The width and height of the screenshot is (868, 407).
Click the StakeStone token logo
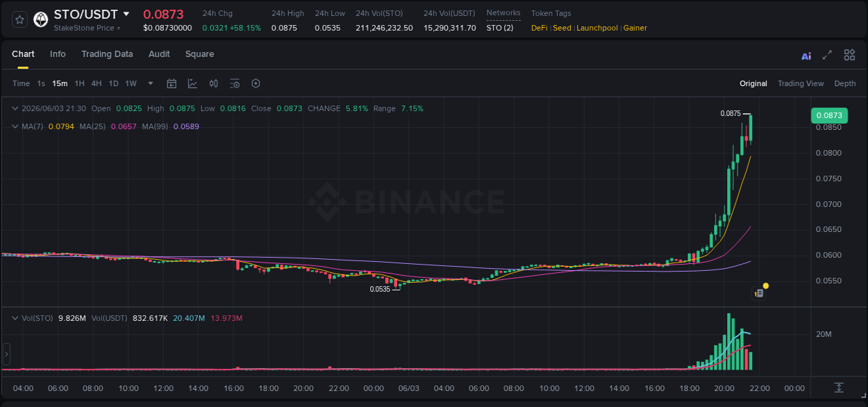[41, 19]
